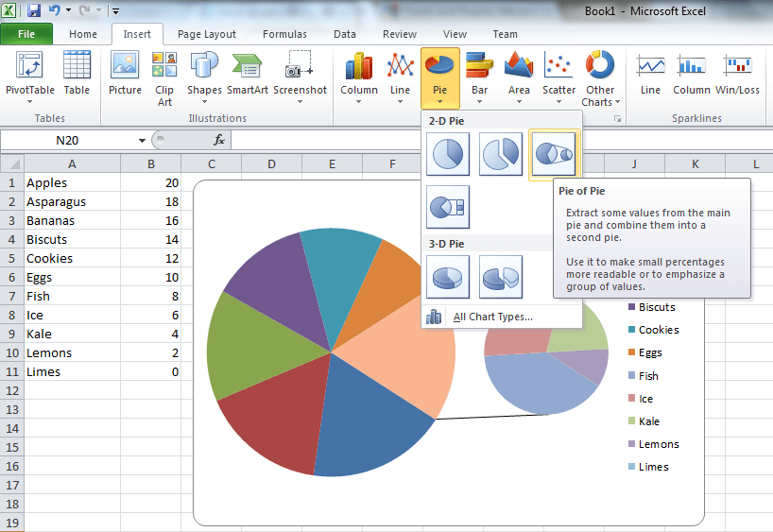Open the View tab
The image size is (773, 532).
tap(455, 34)
